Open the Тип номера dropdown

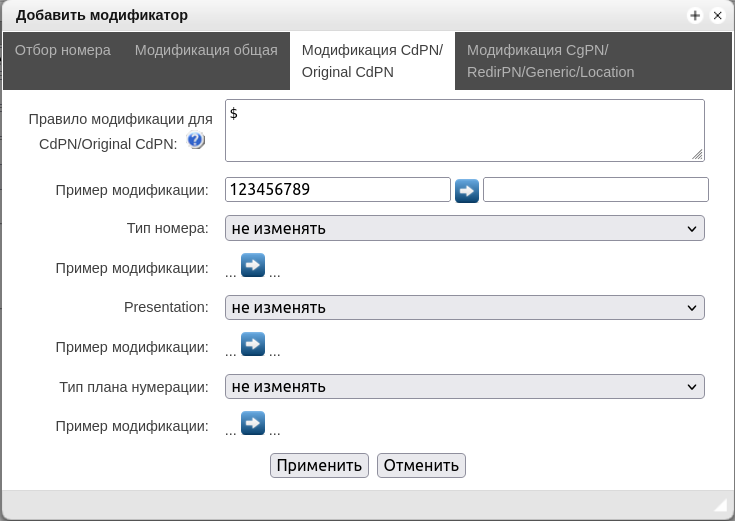point(464,228)
